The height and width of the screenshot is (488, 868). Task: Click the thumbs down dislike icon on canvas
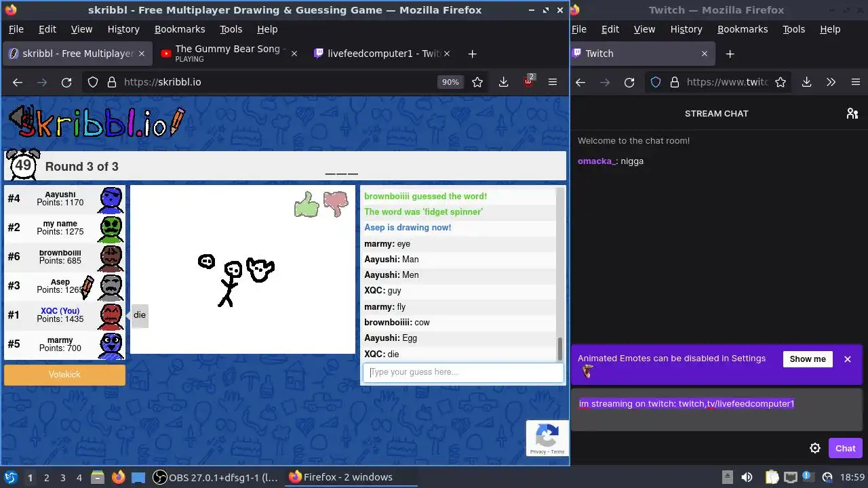[x=336, y=204]
